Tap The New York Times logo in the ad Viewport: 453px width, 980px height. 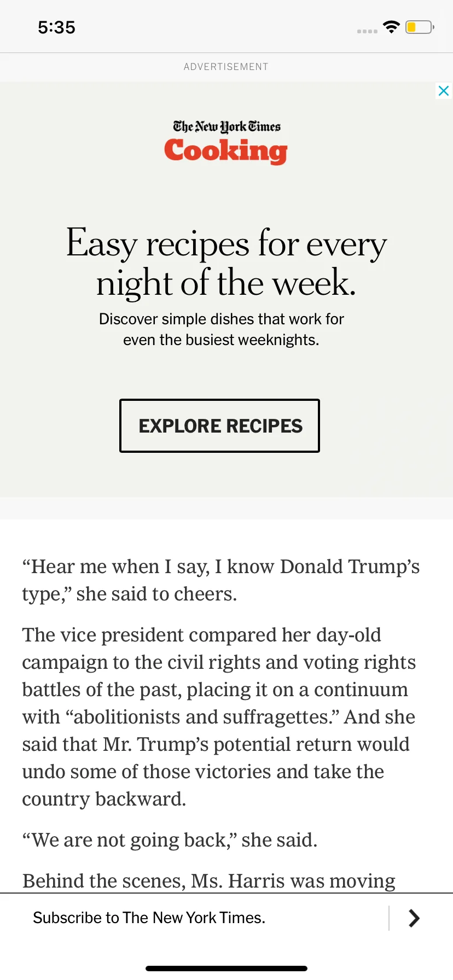[x=226, y=127]
